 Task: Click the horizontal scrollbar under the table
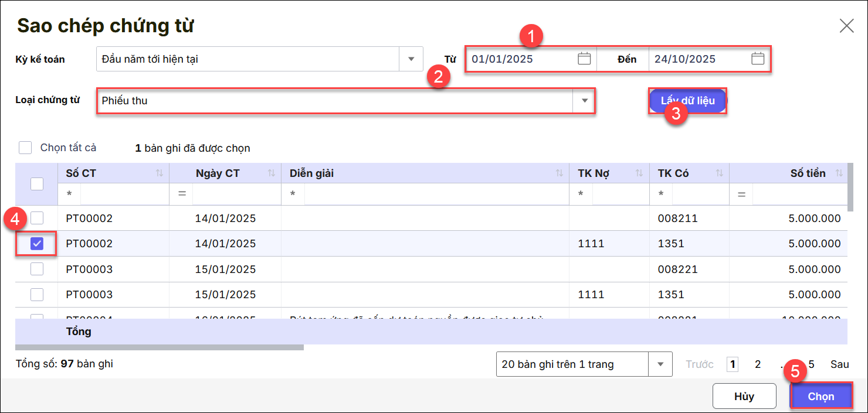160,347
